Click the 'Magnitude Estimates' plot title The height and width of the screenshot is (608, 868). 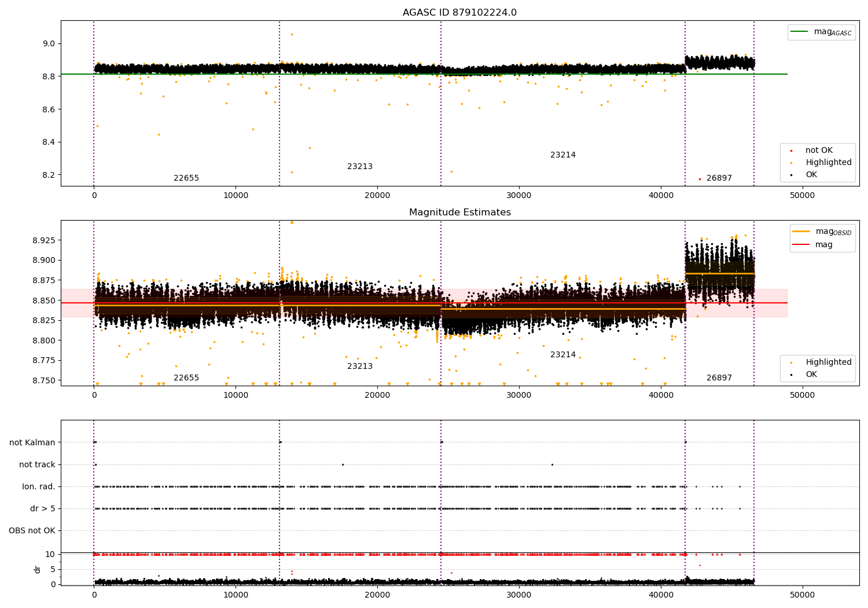tap(459, 213)
